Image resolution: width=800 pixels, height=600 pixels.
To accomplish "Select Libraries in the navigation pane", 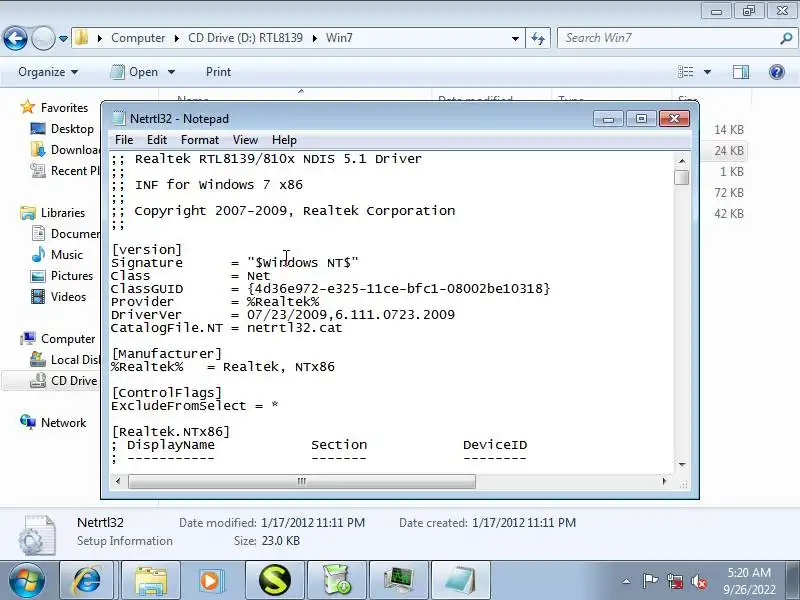I will [53, 213].
